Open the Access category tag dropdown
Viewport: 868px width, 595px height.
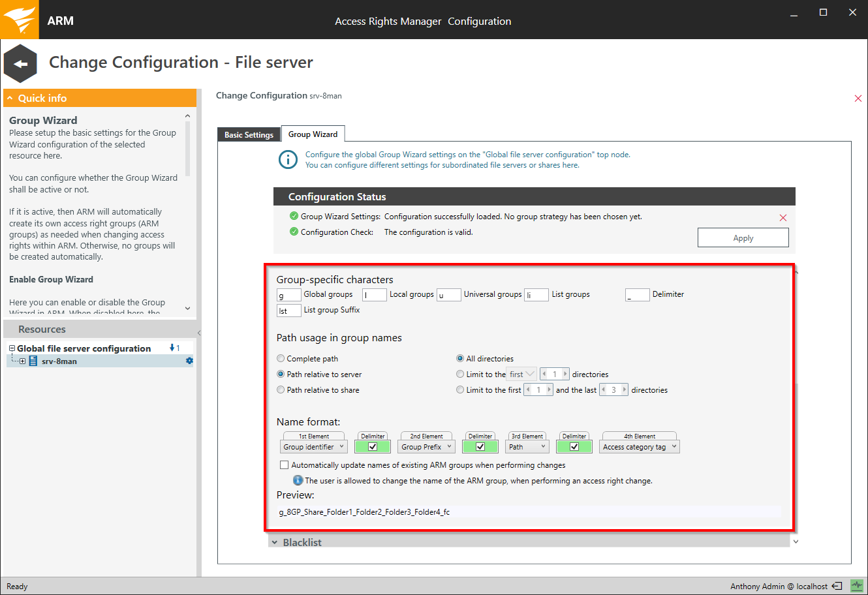point(640,447)
